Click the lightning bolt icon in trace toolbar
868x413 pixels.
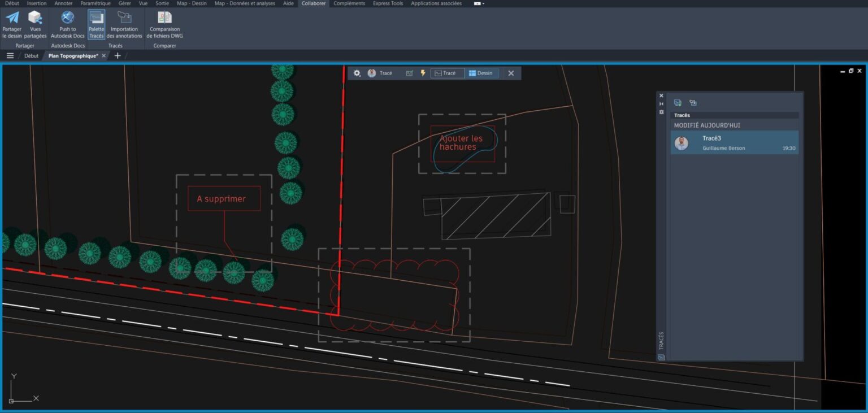[422, 73]
